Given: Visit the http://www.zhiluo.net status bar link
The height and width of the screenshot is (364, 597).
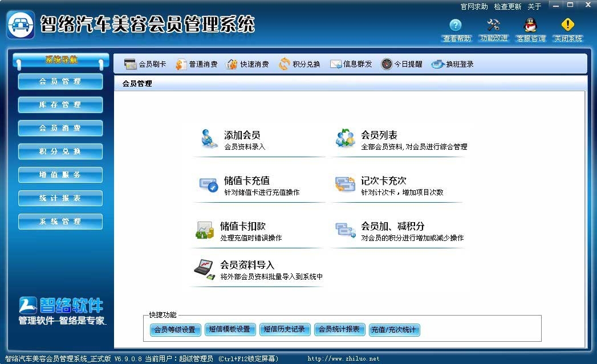Looking at the screenshot, I should click(343, 359).
